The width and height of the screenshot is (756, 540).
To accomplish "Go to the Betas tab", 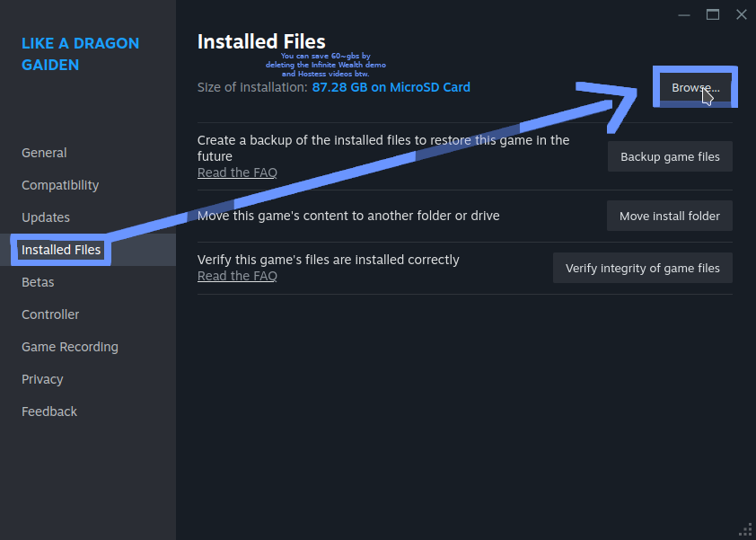I will [x=38, y=282].
